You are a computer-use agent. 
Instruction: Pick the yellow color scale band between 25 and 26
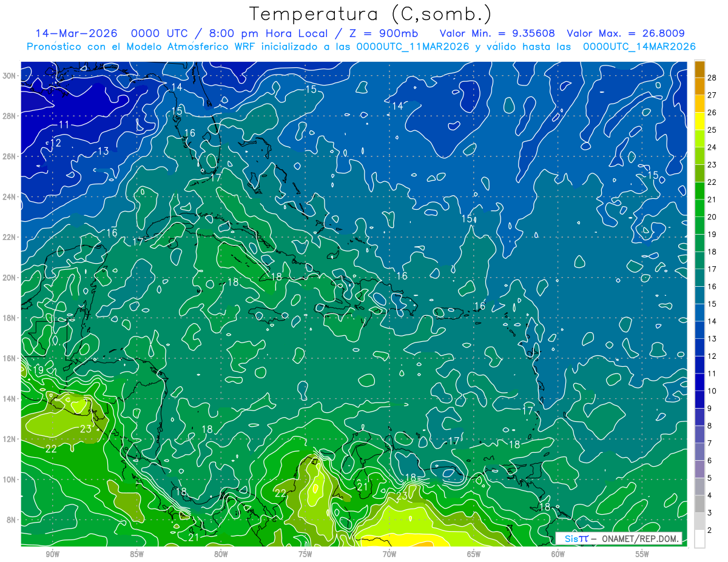tap(699, 121)
